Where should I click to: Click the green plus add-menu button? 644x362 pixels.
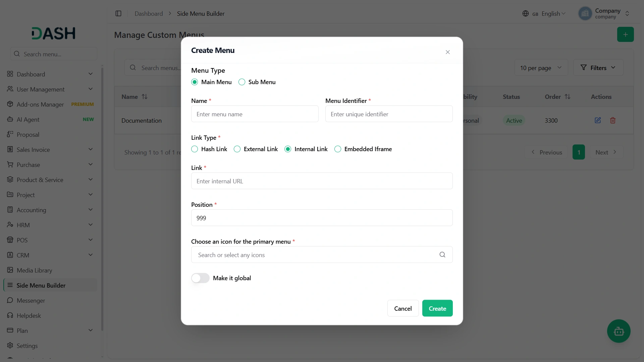625,35
